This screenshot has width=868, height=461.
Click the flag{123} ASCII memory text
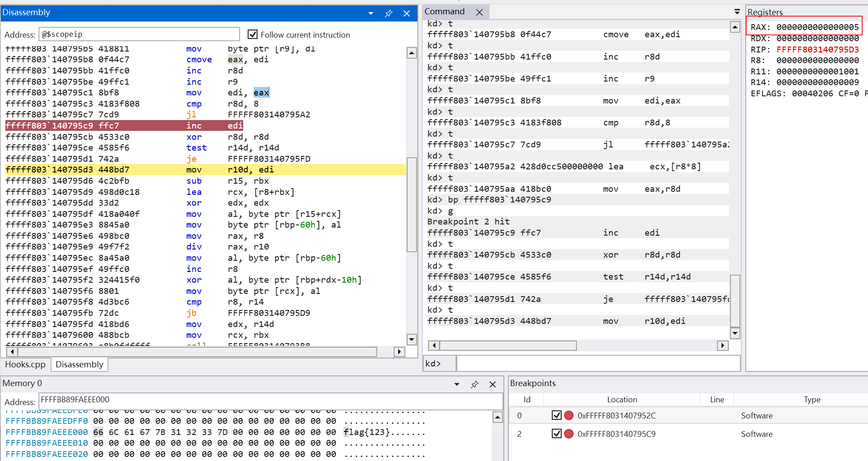[x=366, y=432]
